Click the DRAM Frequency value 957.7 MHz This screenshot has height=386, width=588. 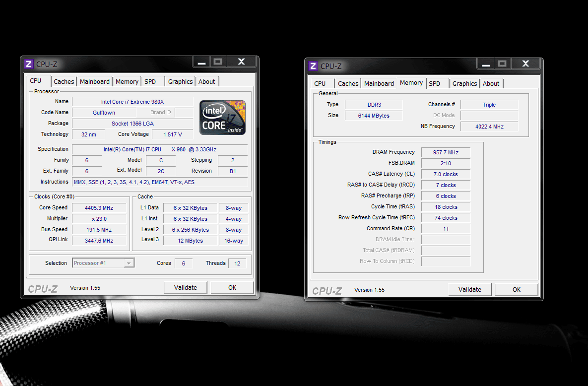coord(446,152)
